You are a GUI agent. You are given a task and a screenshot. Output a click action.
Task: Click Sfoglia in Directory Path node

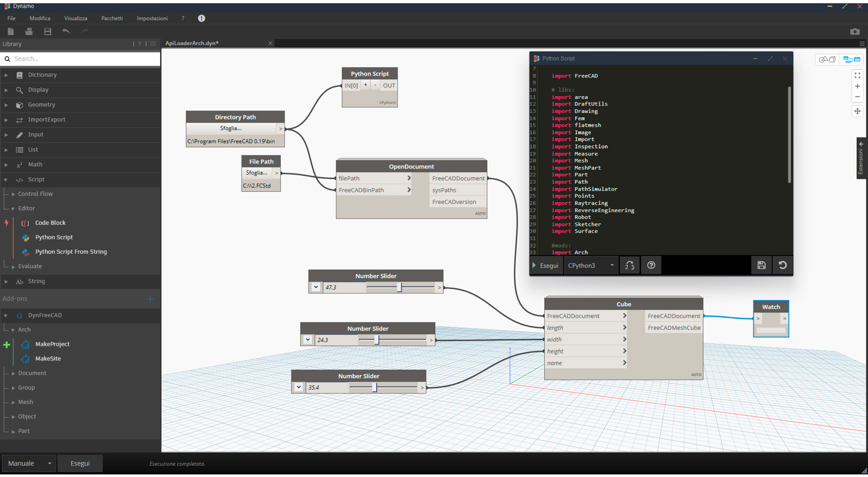[x=231, y=128]
